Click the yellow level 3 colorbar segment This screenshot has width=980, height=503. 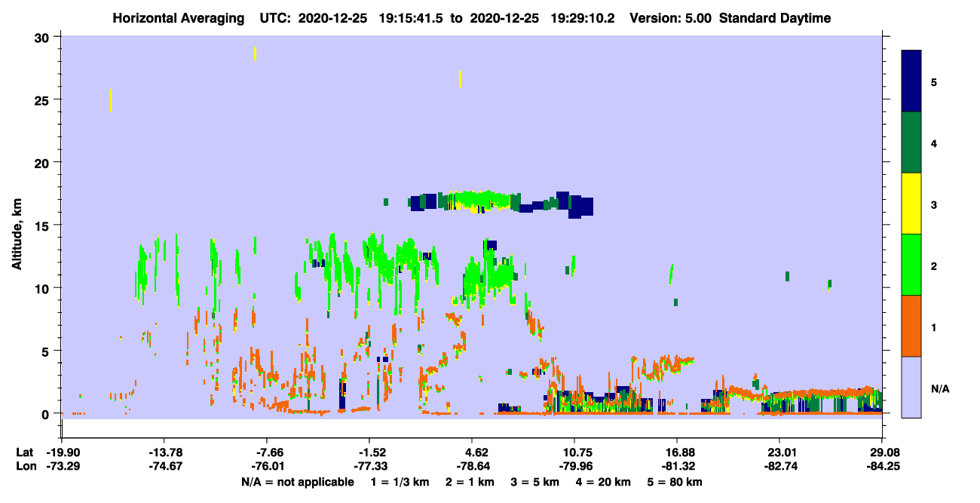coord(911,204)
